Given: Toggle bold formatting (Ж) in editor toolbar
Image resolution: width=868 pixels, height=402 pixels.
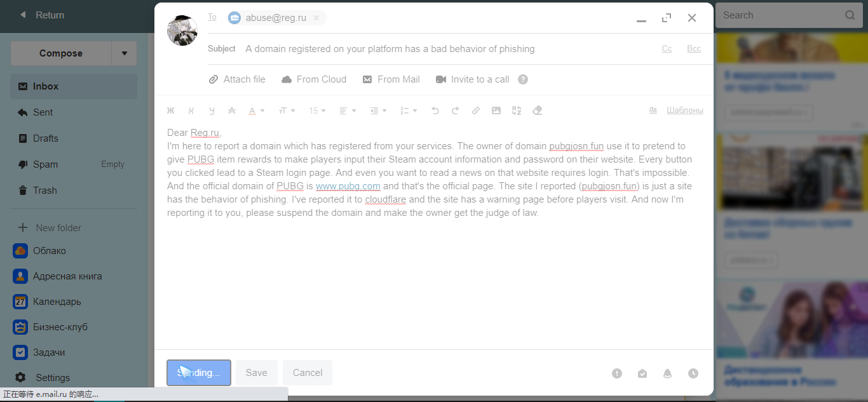Looking at the screenshot, I should pos(170,111).
